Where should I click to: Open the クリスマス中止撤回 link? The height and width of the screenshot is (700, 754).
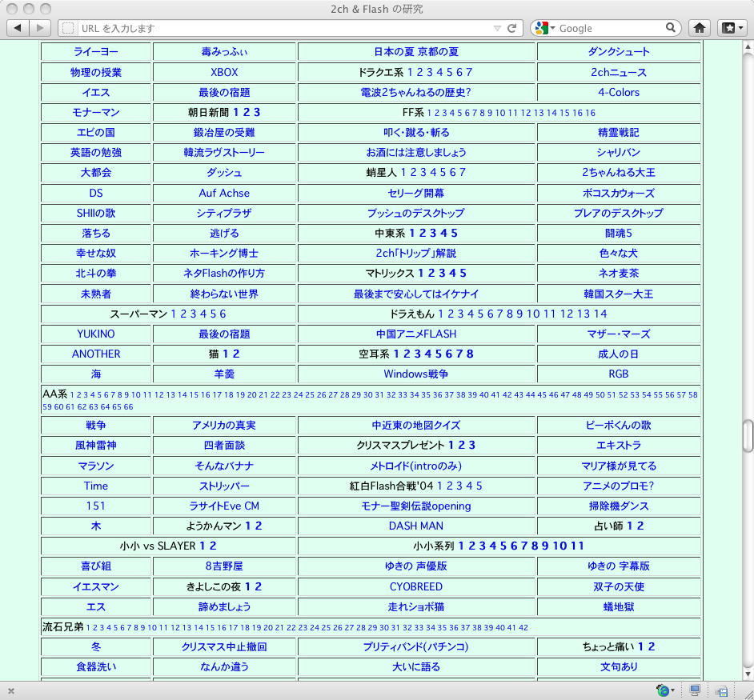224,647
